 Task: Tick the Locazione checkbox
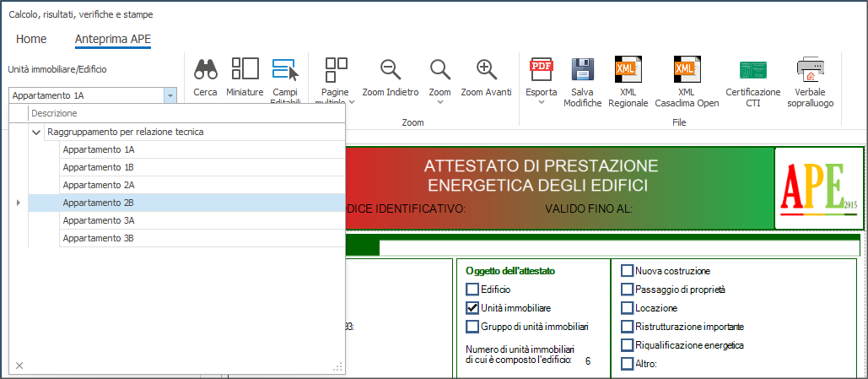point(627,308)
